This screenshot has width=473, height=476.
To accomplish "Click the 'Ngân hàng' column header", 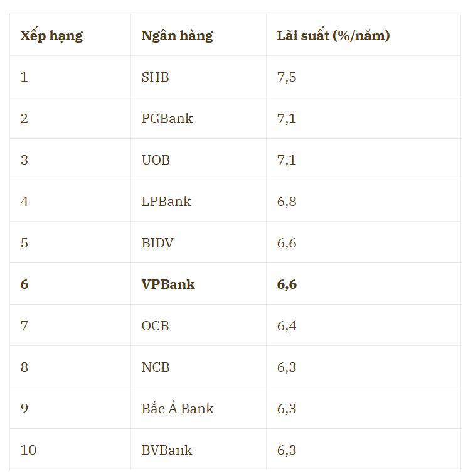I will click(x=177, y=36).
